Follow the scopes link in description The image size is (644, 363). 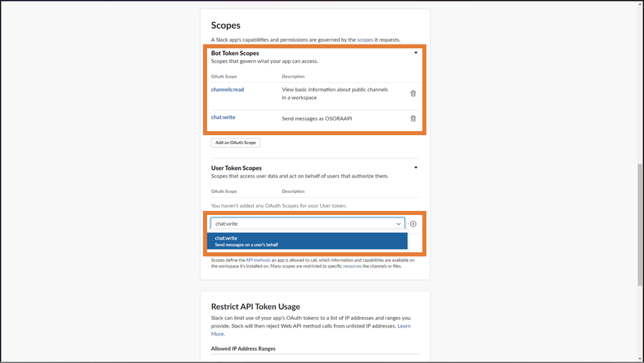point(365,40)
